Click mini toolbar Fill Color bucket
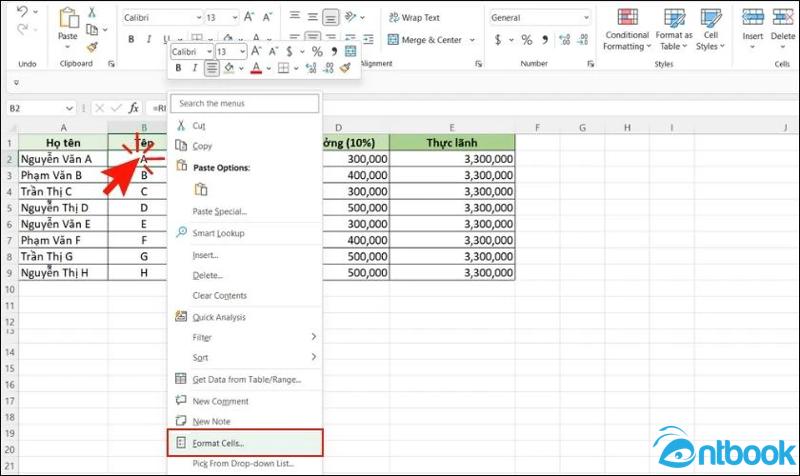800x476 pixels. (229, 68)
